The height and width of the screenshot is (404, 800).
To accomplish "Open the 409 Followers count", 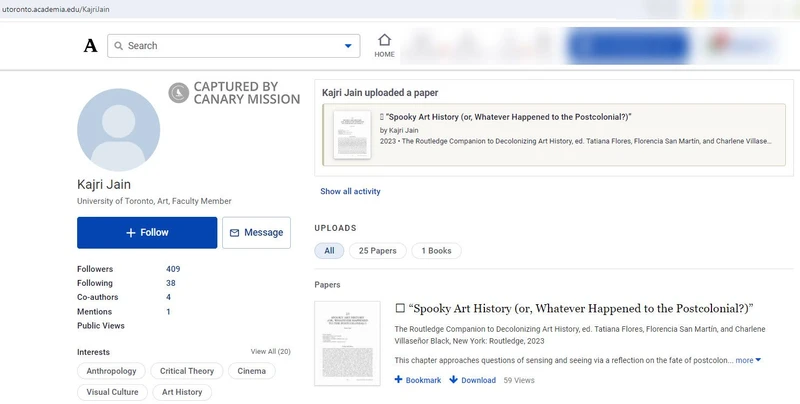I will pos(173,269).
